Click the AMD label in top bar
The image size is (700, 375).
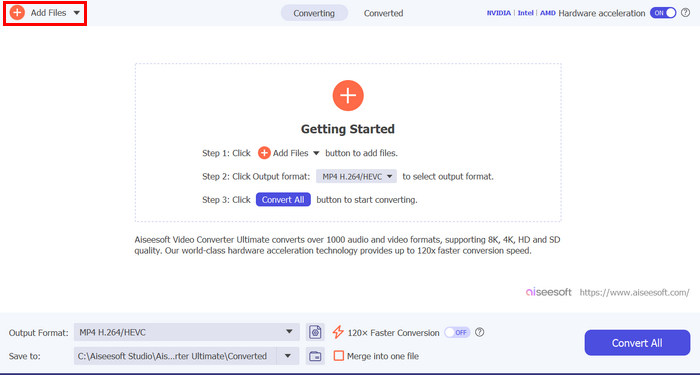point(548,13)
